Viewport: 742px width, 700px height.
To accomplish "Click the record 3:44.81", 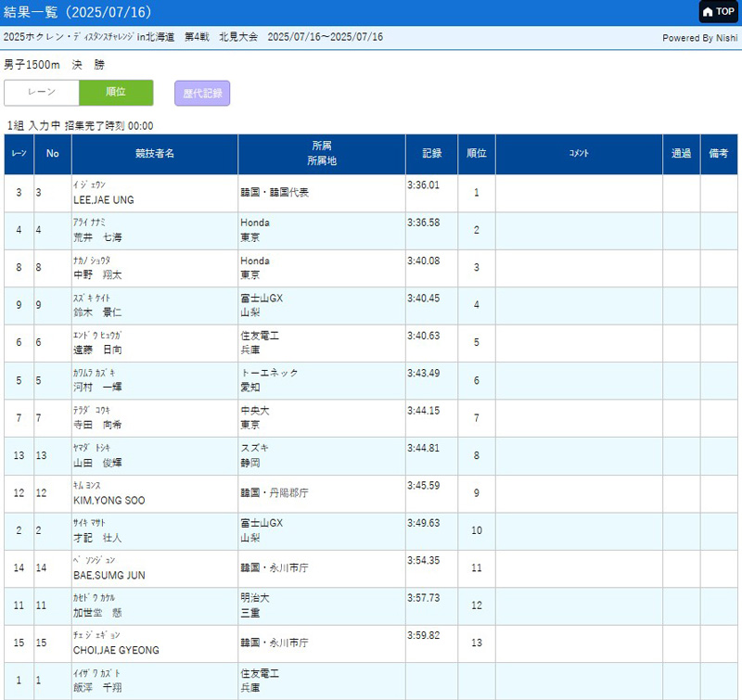I will [x=424, y=448].
